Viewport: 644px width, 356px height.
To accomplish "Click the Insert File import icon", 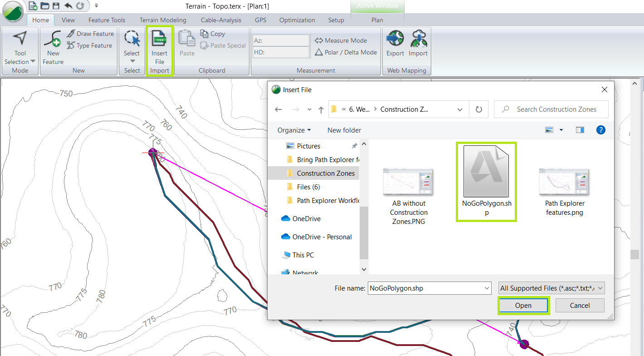I will [x=159, y=39].
